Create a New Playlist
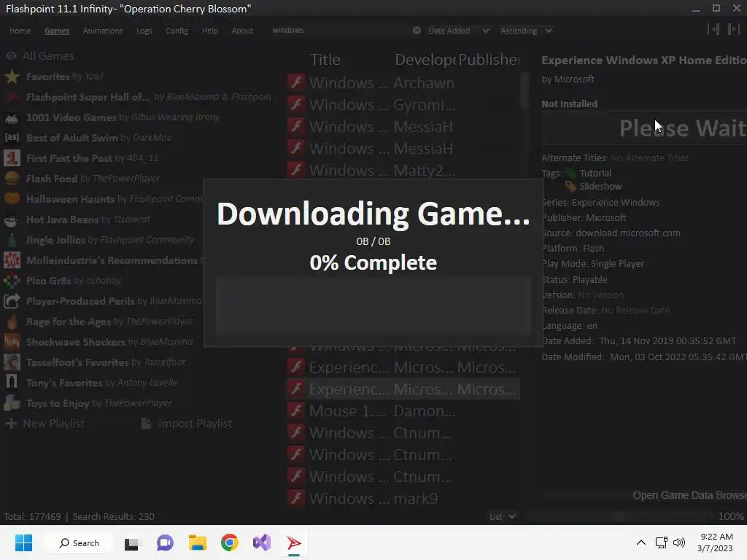747x560 pixels. coord(45,424)
